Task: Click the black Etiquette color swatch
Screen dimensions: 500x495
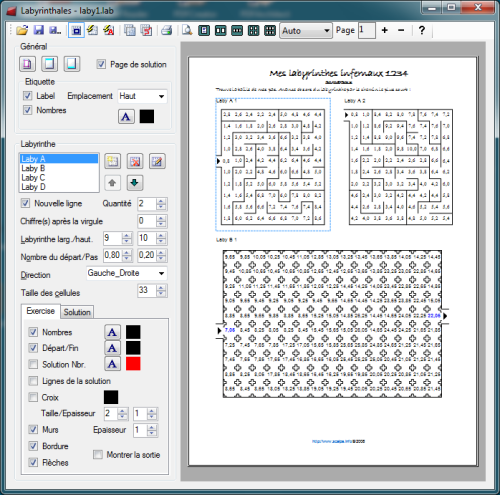Action: tap(147, 117)
